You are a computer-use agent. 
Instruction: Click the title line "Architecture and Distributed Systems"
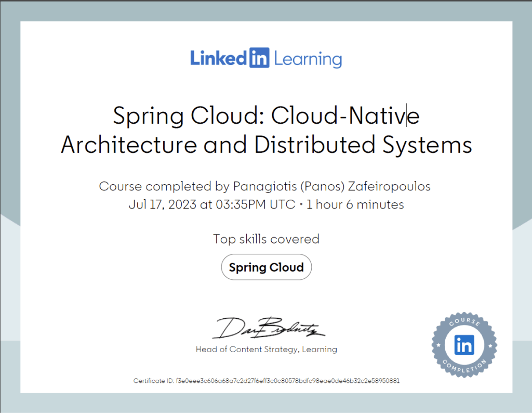[x=267, y=145]
